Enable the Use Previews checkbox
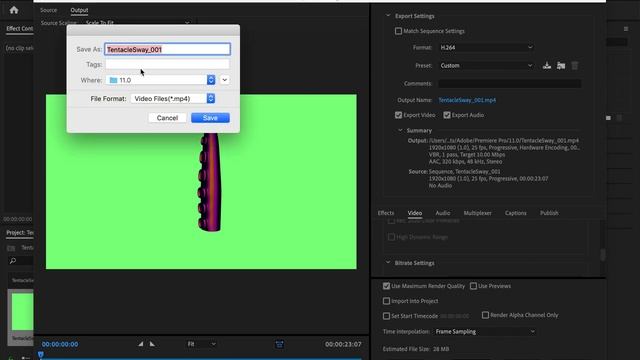Screen dimensions: 640x360 [x=473, y=286]
